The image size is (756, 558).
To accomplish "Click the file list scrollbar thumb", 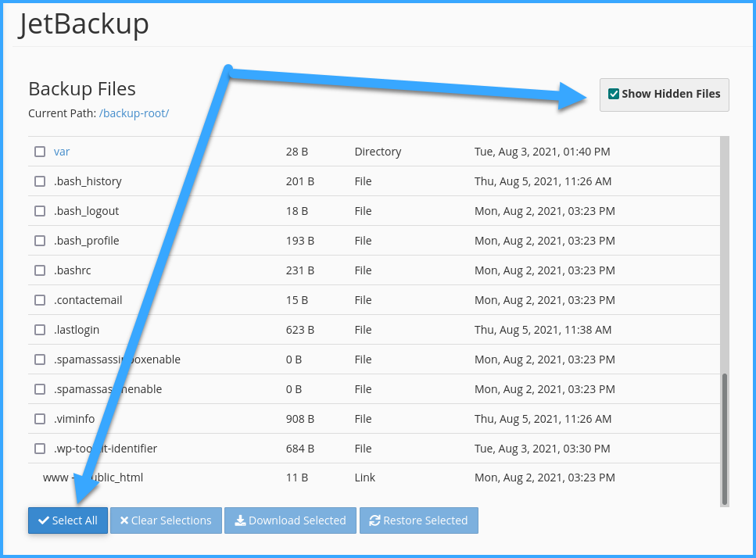I will coord(725,438).
